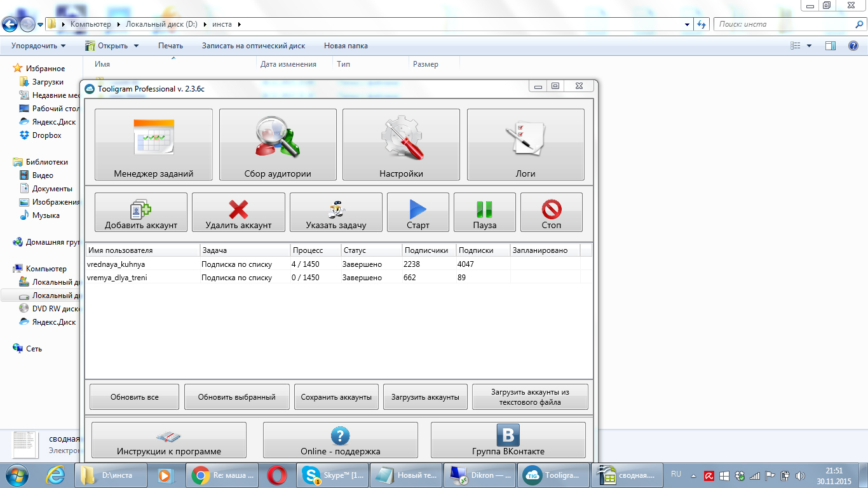Sort by Задача column header
This screenshot has height=488, width=868.
pyautogui.click(x=245, y=250)
